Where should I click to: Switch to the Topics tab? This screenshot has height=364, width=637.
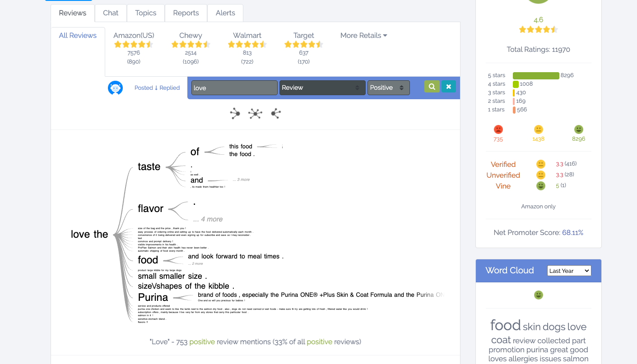pyautogui.click(x=145, y=13)
